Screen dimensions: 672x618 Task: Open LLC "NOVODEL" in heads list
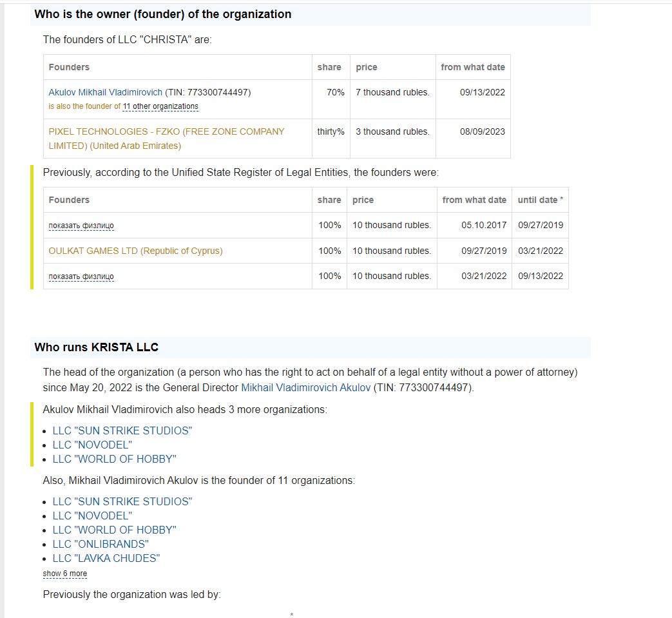pyautogui.click(x=92, y=445)
